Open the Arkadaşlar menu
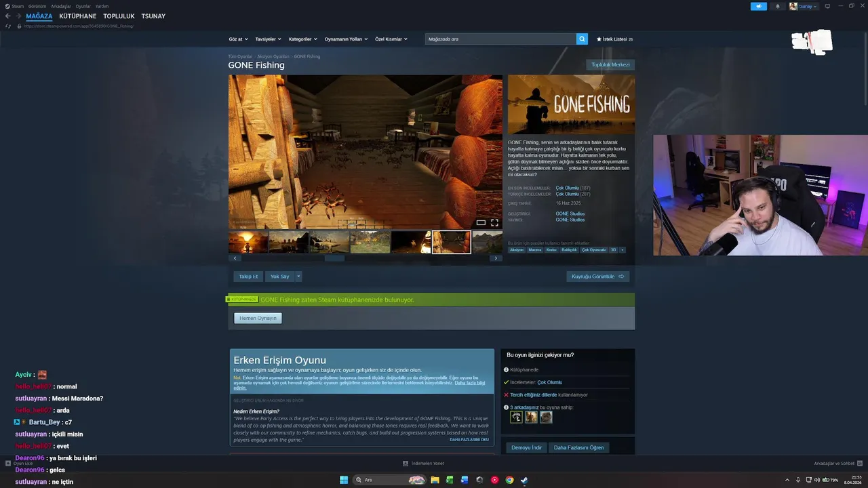Image resolution: width=868 pixels, height=488 pixels. tap(61, 6)
